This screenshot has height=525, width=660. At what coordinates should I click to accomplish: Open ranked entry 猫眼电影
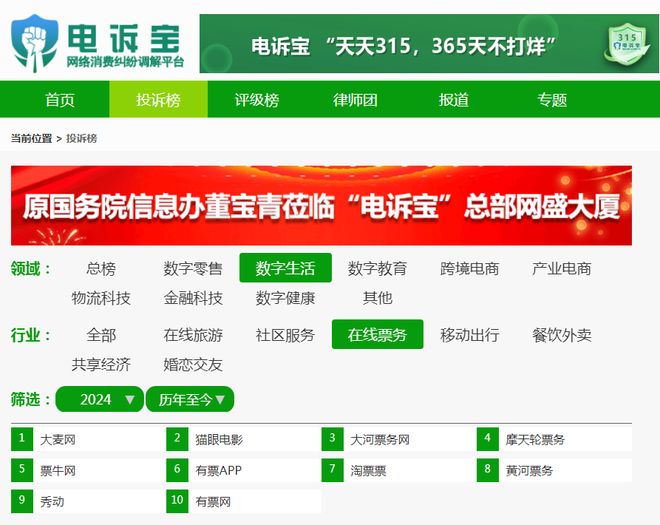click(x=219, y=440)
